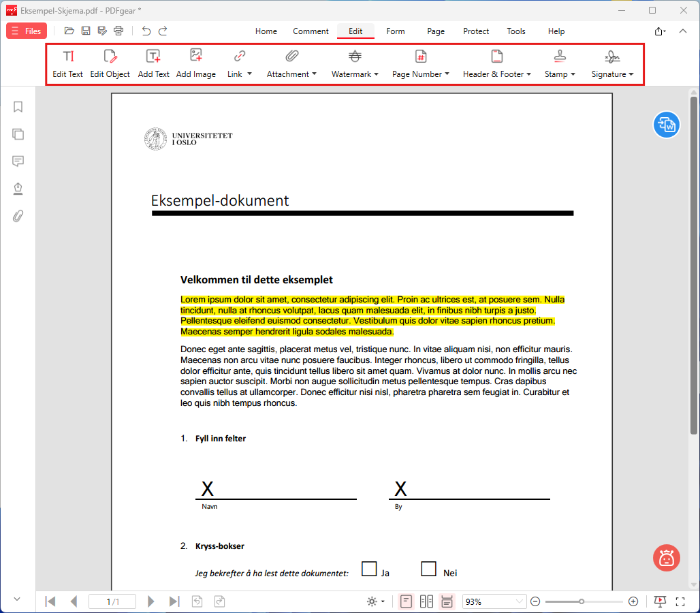Open the AI chatbot assistant button
This screenshot has width=700, height=613.
pyautogui.click(x=666, y=558)
